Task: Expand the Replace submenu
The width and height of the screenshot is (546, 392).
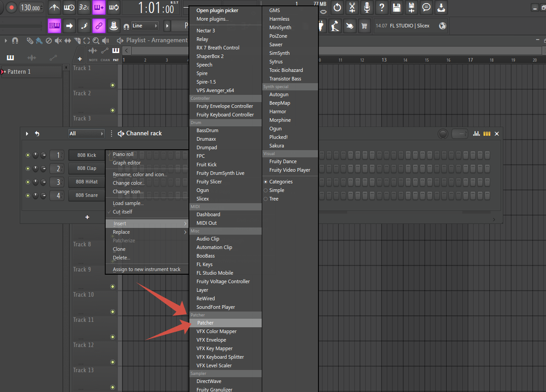Action: tap(147, 232)
